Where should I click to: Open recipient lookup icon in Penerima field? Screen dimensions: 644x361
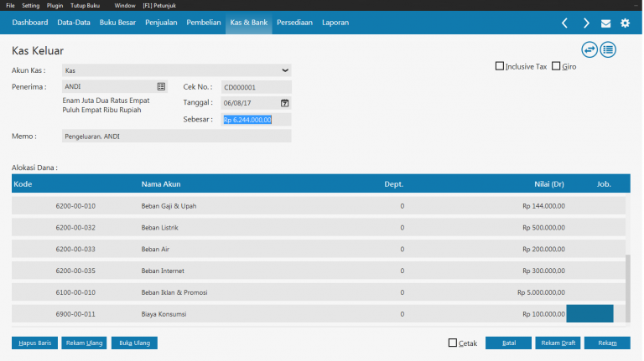pyautogui.click(x=161, y=86)
